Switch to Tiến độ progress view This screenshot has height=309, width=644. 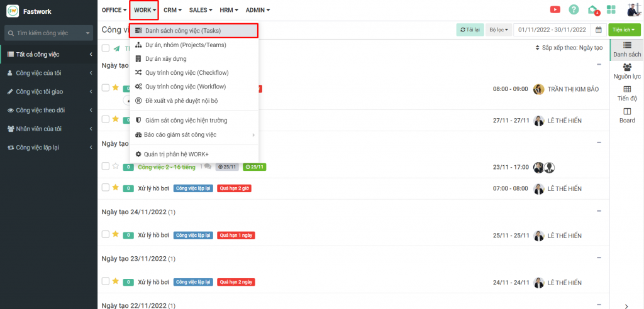pos(627,93)
